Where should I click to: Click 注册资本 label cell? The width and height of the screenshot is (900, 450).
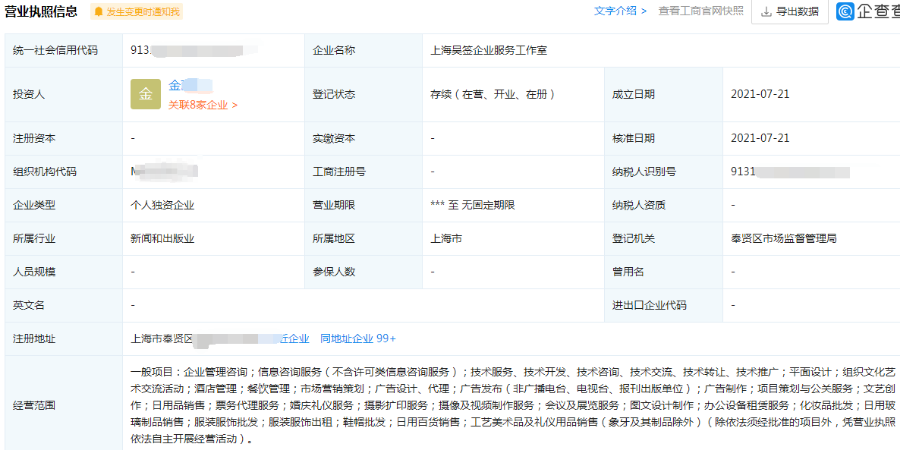[64, 138]
